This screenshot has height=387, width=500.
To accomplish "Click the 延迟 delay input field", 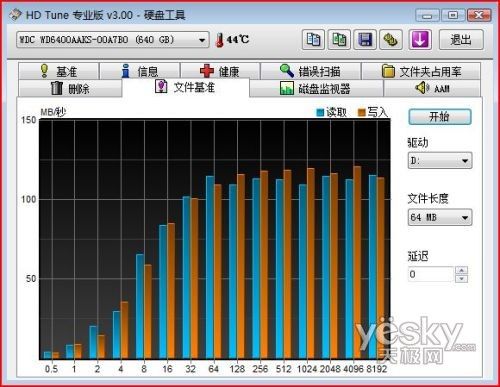I will pyautogui.click(x=431, y=274).
